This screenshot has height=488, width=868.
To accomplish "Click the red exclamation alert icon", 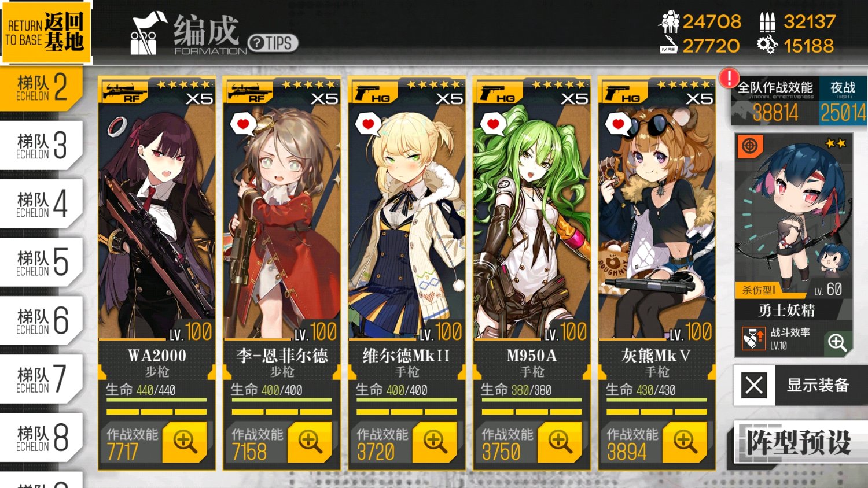I will point(729,77).
